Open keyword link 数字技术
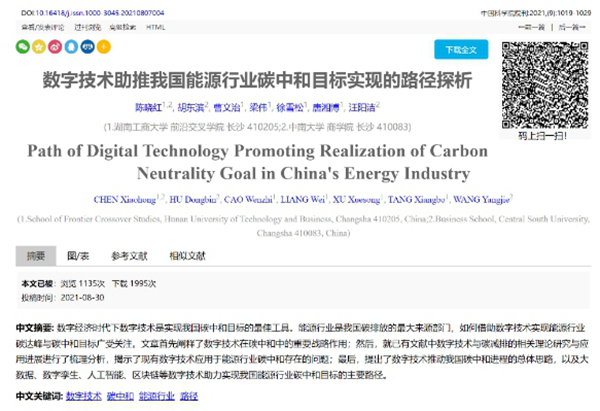This screenshot has width=600, height=411. (84, 396)
